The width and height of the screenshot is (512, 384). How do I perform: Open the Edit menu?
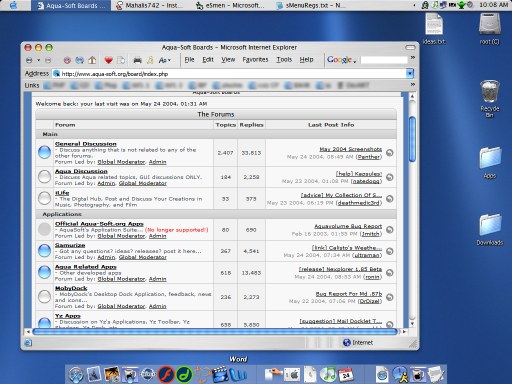pyautogui.click(x=208, y=60)
